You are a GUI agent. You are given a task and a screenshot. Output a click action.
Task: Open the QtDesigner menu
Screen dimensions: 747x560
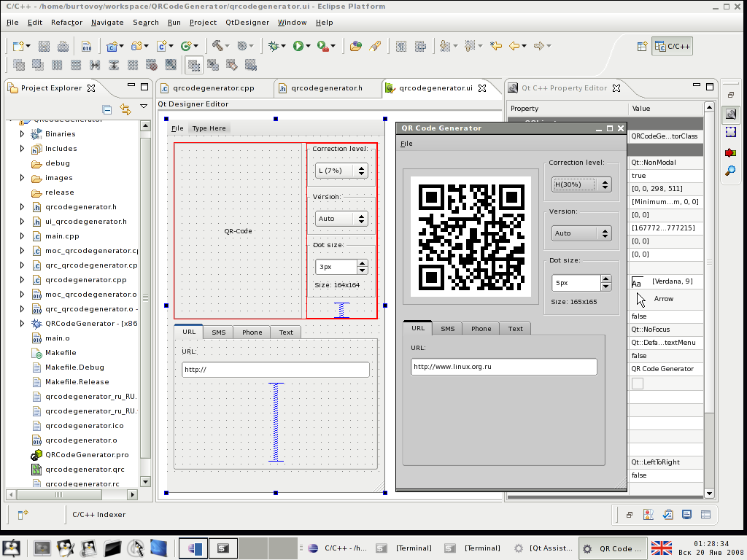pos(247,23)
